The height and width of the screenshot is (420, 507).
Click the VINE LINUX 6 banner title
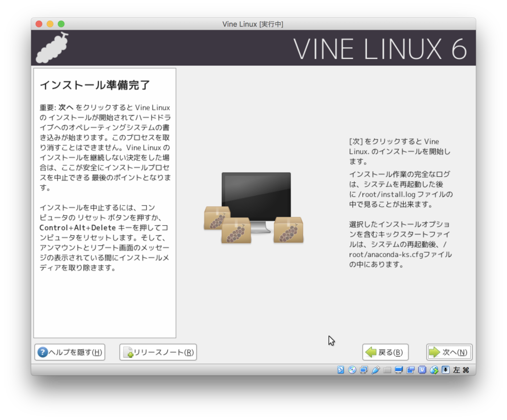tap(380, 49)
